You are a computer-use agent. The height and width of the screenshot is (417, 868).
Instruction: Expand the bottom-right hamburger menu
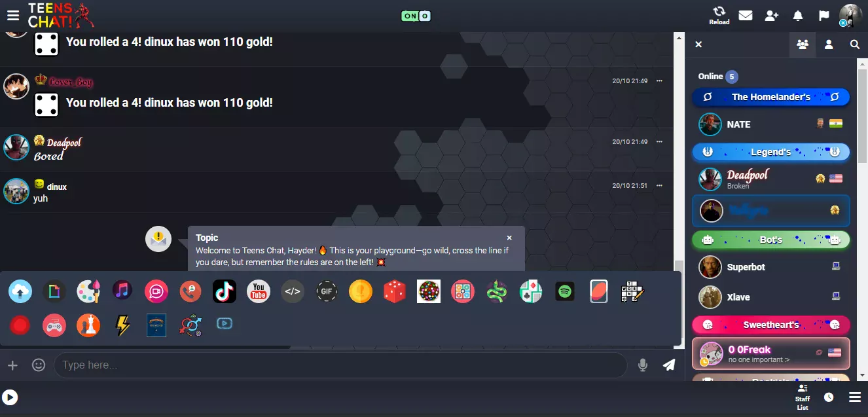point(854,397)
